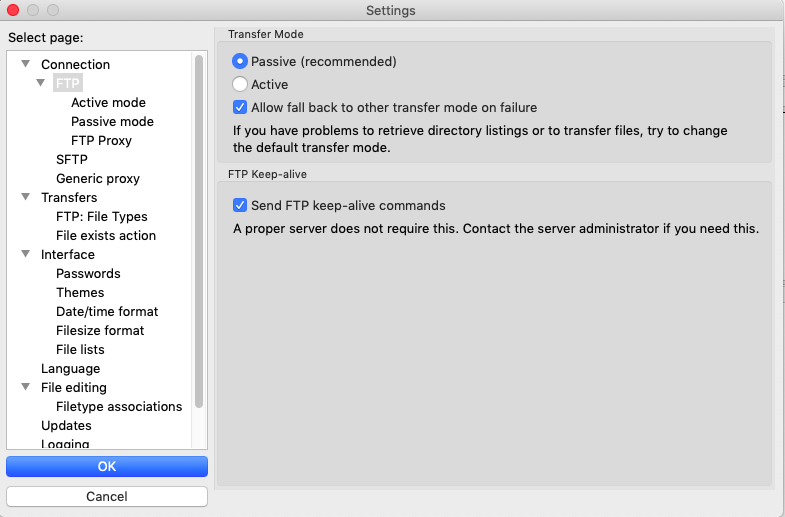785x517 pixels.
Task: Collapse the Transfers section triangle
Action: pos(26,197)
